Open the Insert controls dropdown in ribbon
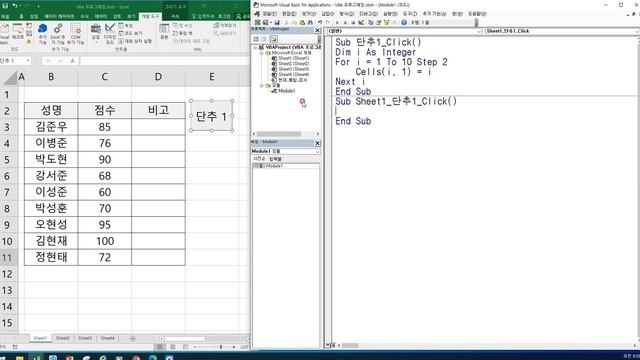The height and width of the screenshot is (360, 640). [96, 33]
